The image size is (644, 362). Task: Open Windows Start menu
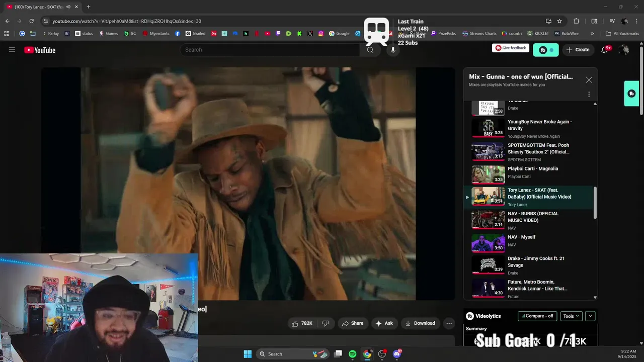click(248, 354)
